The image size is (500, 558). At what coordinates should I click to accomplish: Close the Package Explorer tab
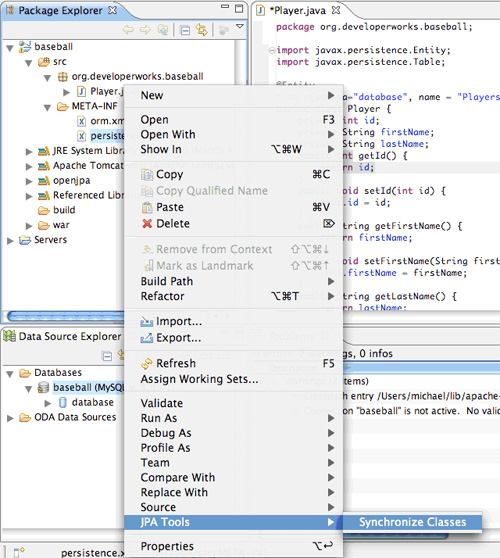pos(112,10)
